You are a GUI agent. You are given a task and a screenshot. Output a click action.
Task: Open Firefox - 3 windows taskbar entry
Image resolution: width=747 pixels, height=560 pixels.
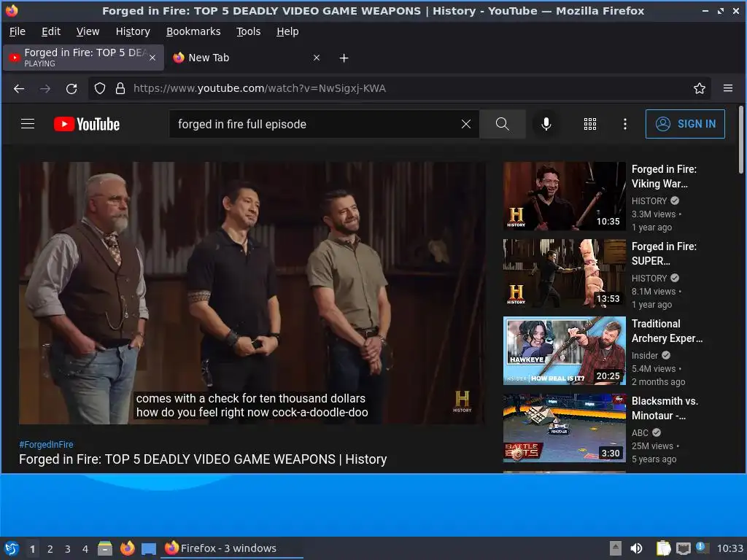(232, 548)
